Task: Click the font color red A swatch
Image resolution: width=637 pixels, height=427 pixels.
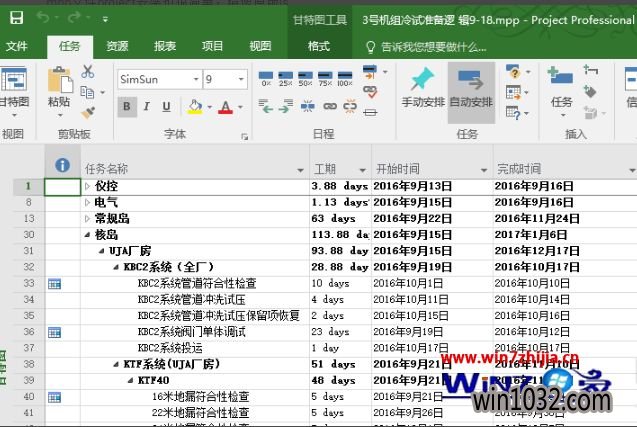Action: coord(224,107)
